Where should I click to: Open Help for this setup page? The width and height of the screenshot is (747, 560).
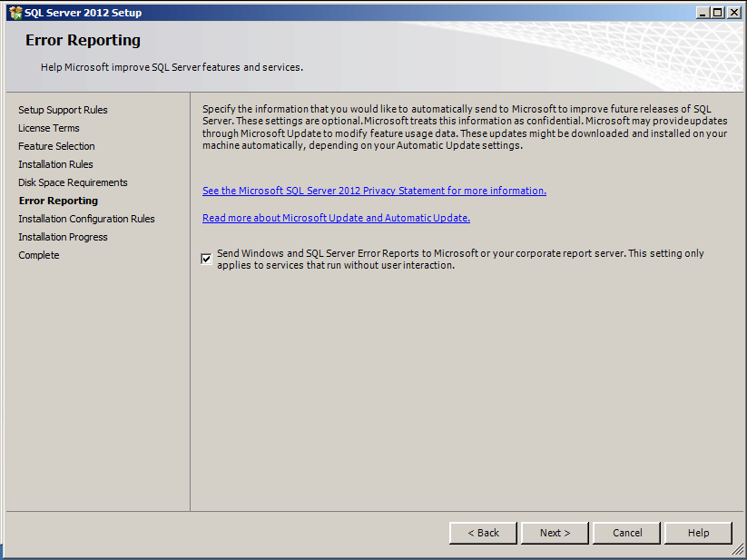point(698,533)
